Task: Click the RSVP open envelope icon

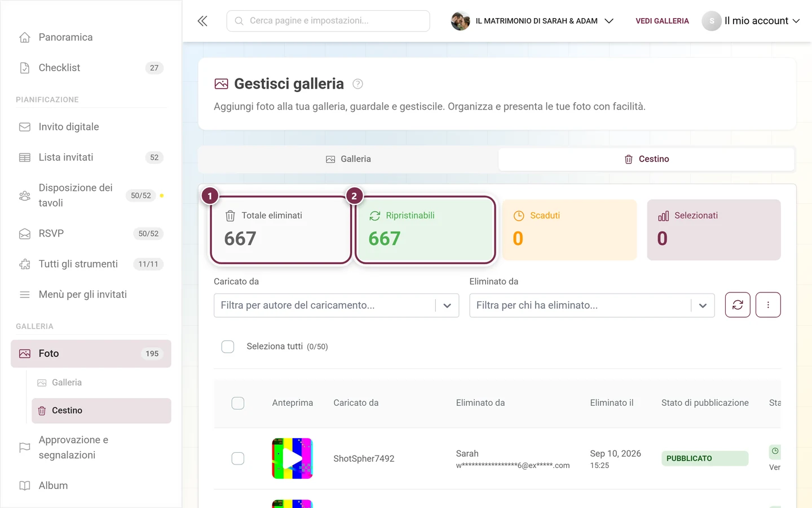Action: tap(25, 234)
